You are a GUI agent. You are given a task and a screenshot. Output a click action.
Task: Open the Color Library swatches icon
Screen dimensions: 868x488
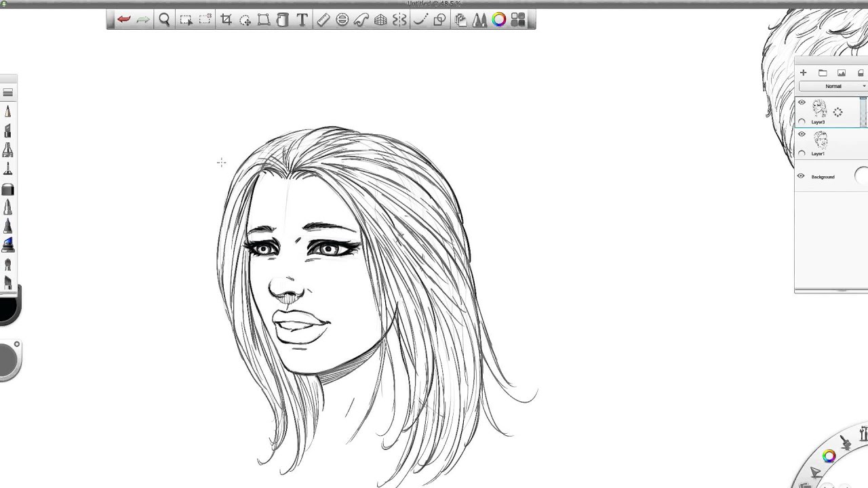518,20
